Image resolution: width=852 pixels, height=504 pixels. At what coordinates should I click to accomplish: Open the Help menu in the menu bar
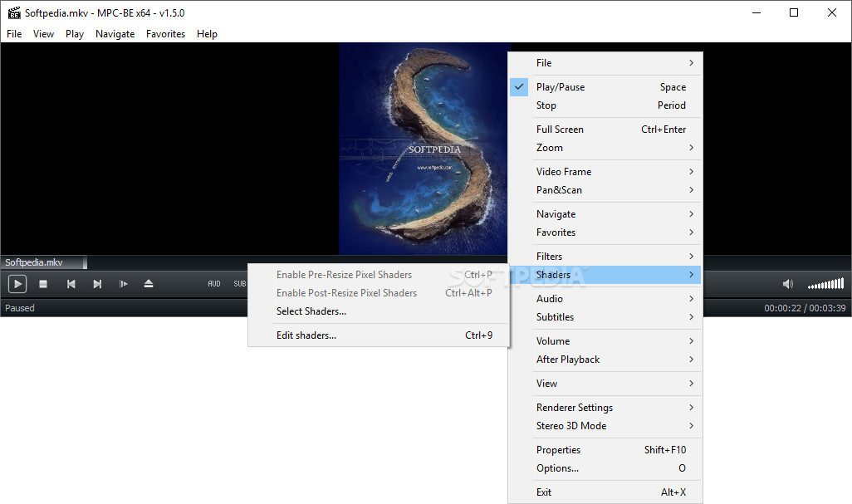[x=207, y=34]
